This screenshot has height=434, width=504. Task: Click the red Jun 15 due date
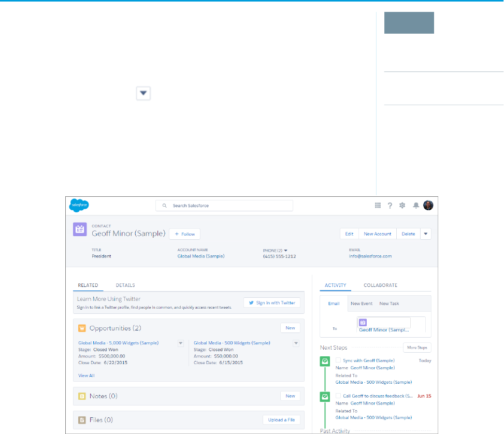(424, 396)
